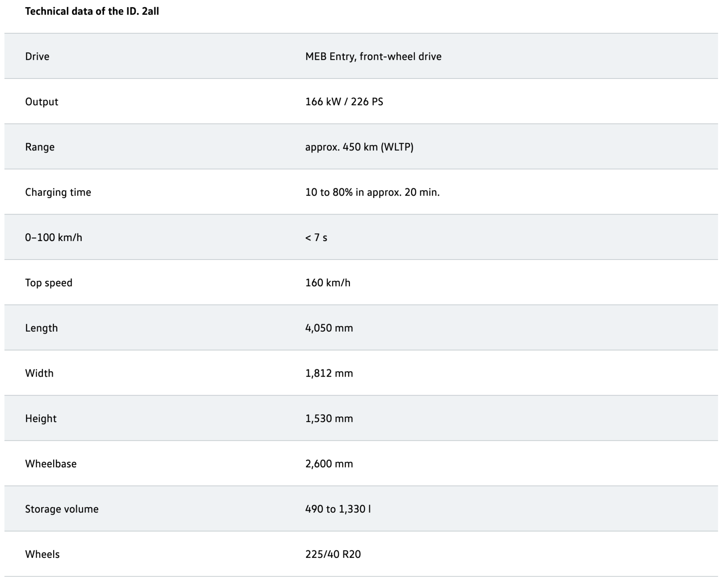
Task: Select the '225/40 R20' wheels value
Action: point(333,554)
